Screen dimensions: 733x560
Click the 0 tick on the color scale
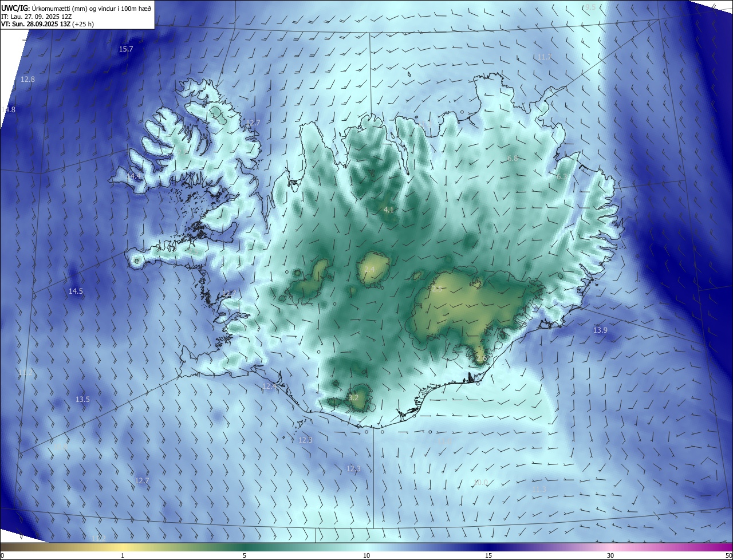[x=2, y=555]
